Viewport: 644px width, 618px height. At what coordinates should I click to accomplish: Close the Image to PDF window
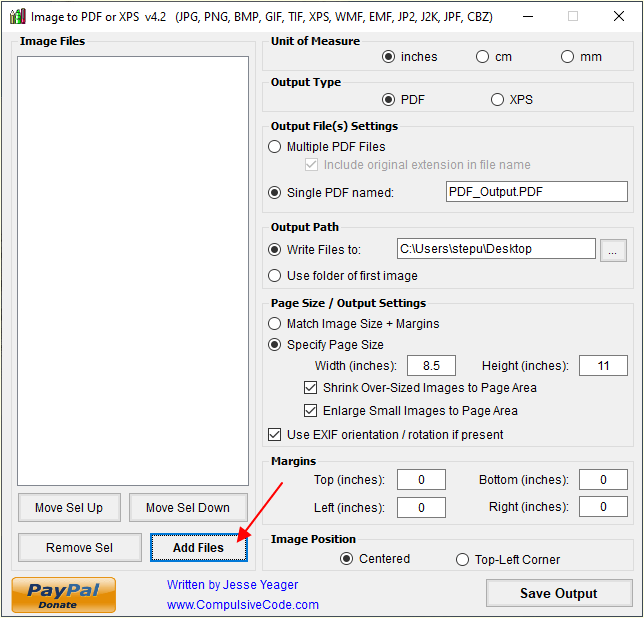619,16
